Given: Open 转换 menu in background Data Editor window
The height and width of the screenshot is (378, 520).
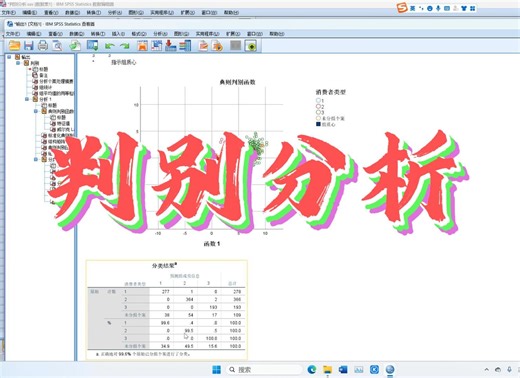Looking at the screenshot, I should pos(93,13).
